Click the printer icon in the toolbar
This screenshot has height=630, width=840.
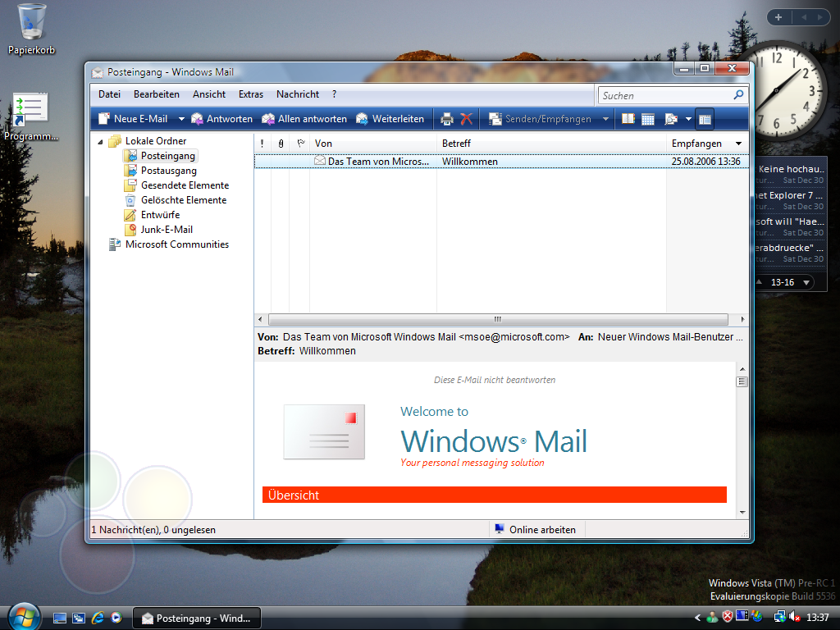click(447, 119)
